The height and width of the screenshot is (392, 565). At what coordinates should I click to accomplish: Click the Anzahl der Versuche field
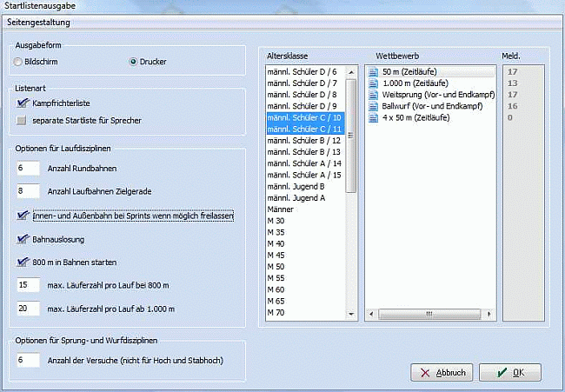[x=29, y=359]
